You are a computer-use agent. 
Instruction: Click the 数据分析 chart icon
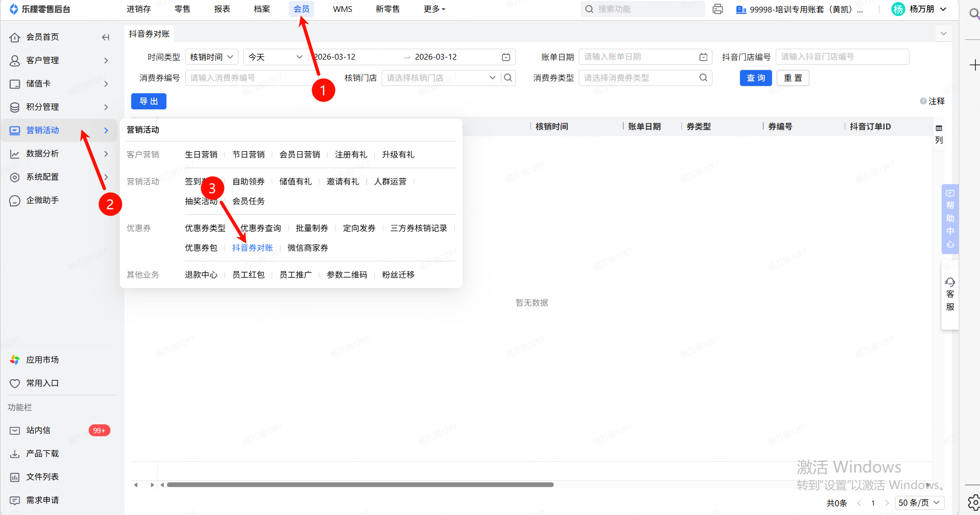pyautogui.click(x=15, y=154)
